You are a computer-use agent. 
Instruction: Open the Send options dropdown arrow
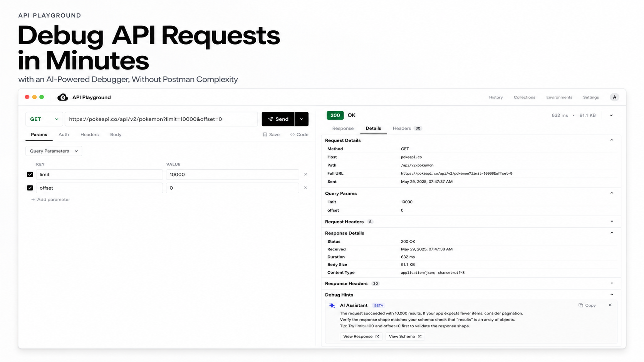pyautogui.click(x=302, y=119)
